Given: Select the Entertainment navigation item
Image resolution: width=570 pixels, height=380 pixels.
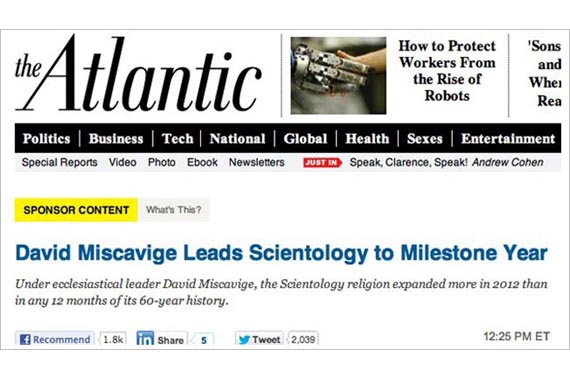Looking at the screenshot, I should (x=508, y=139).
